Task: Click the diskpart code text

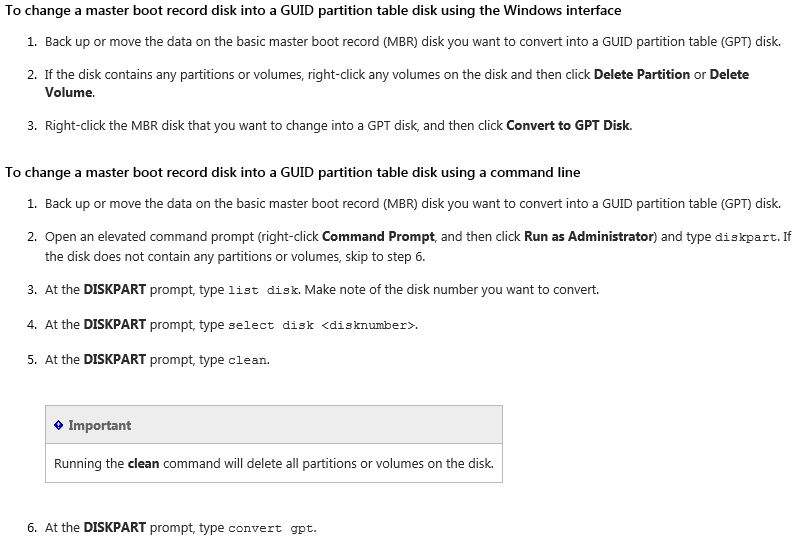Action: pos(746,237)
